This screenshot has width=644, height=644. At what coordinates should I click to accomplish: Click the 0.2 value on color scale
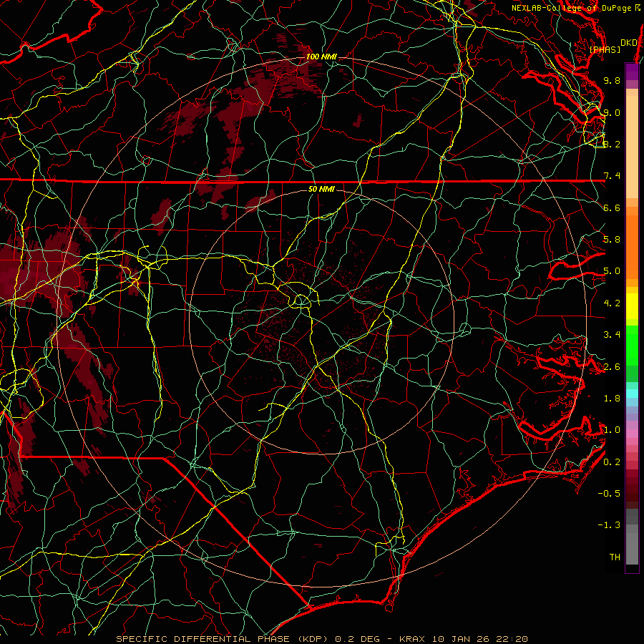612,462
